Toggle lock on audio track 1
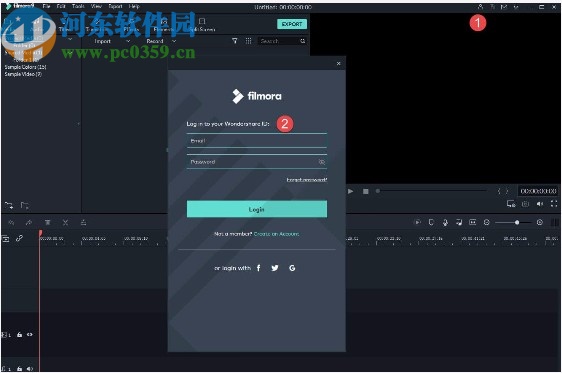This screenshot has height=373, width=562. point(19,368)
